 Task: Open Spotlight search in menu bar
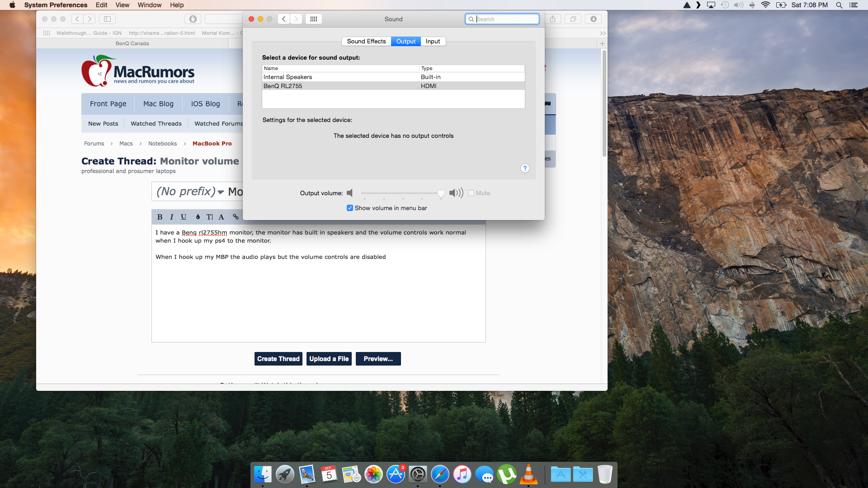839,5
